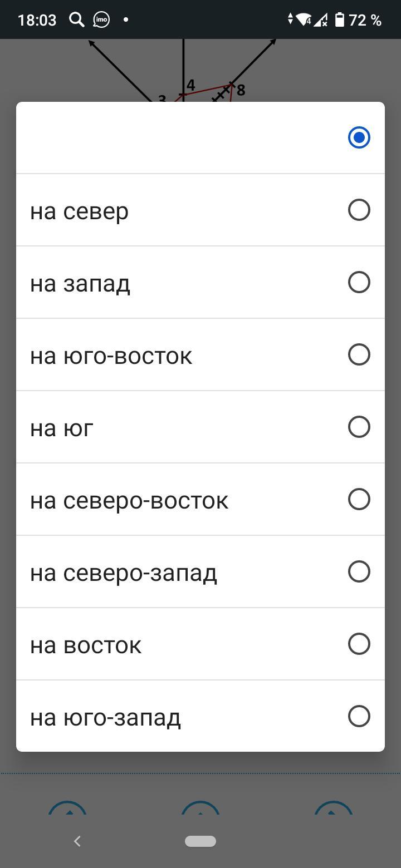Viewport: 401px width, 868px height.
Task: Choose the 'на север' radio button
Action: click(x=359, y=210)
